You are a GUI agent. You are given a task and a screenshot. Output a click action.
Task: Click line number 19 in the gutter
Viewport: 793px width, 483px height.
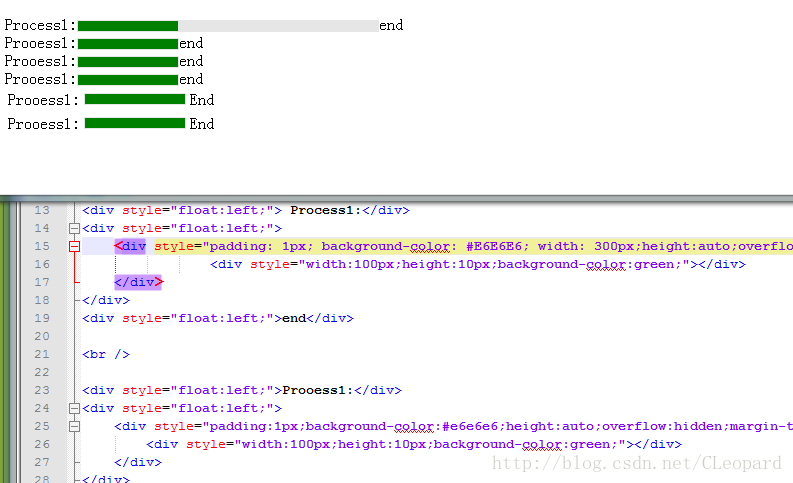(42, 319)
